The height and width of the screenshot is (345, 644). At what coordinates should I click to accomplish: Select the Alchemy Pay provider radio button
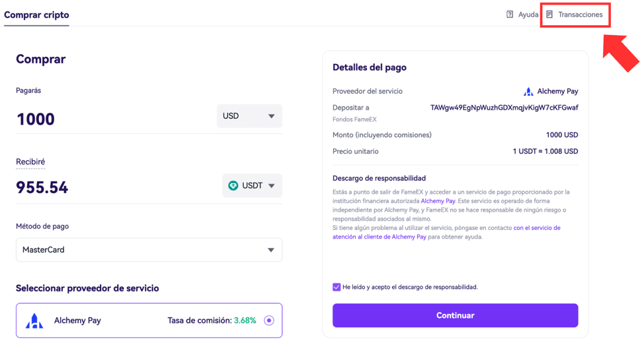pyautogui.click(x=269, y=321)
